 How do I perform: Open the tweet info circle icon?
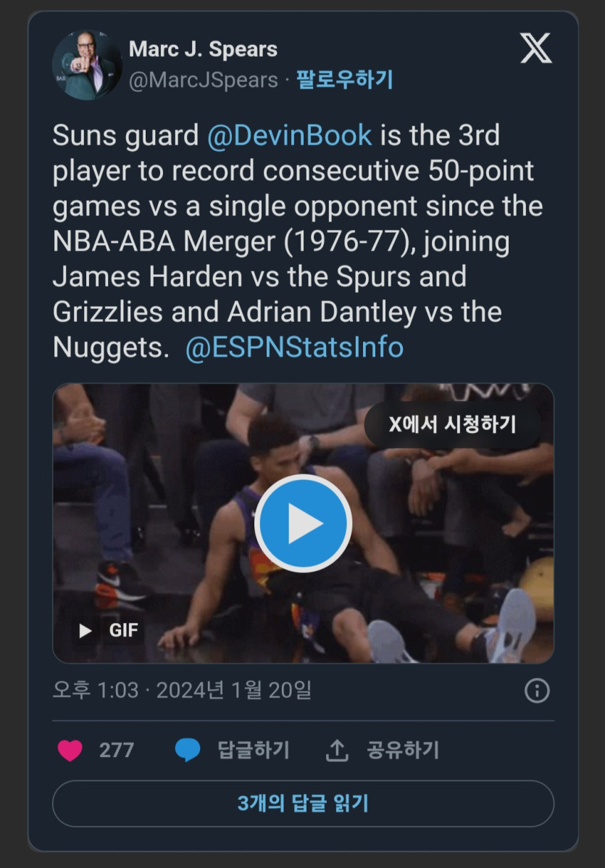[537, 691]
